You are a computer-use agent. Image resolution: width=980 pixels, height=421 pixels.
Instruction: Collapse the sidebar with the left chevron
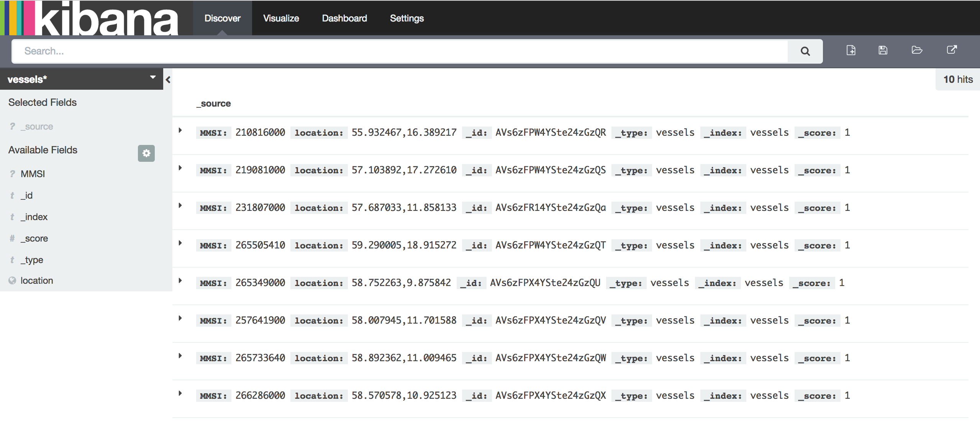(168, 80)
